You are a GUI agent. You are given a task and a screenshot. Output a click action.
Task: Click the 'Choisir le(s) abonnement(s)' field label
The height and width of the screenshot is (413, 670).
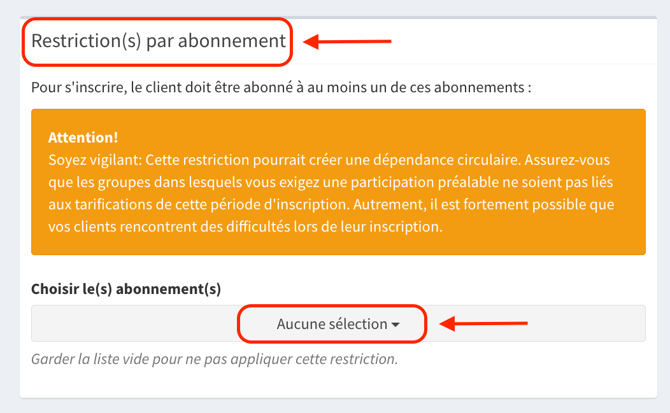126,288
